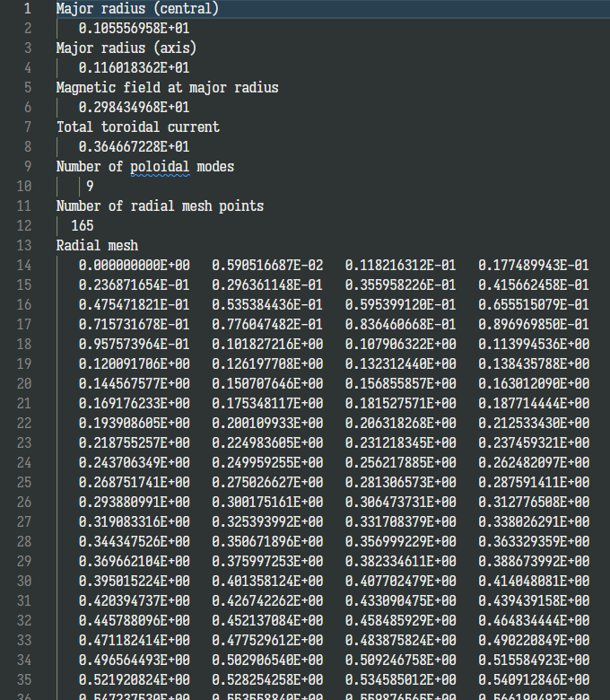Click the value 0.177489943E-01
The height and width of the screenshot is (700, 610).
tap(533, 265)
